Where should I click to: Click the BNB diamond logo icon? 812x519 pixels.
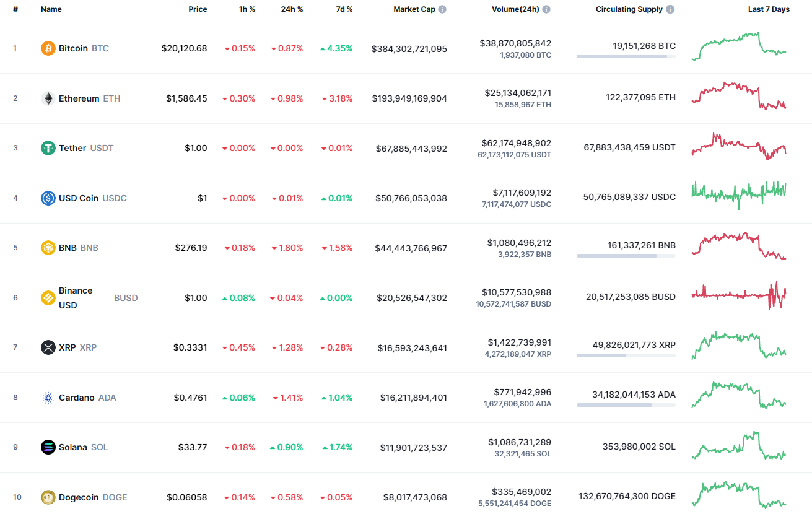click(x=47, y=247)
